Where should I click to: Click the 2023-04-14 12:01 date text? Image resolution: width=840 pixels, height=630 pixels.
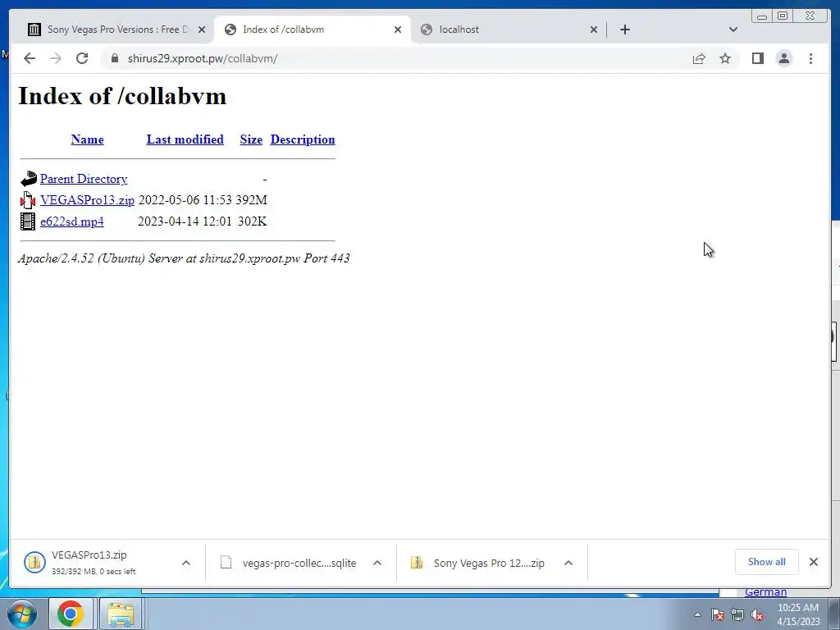185,221
